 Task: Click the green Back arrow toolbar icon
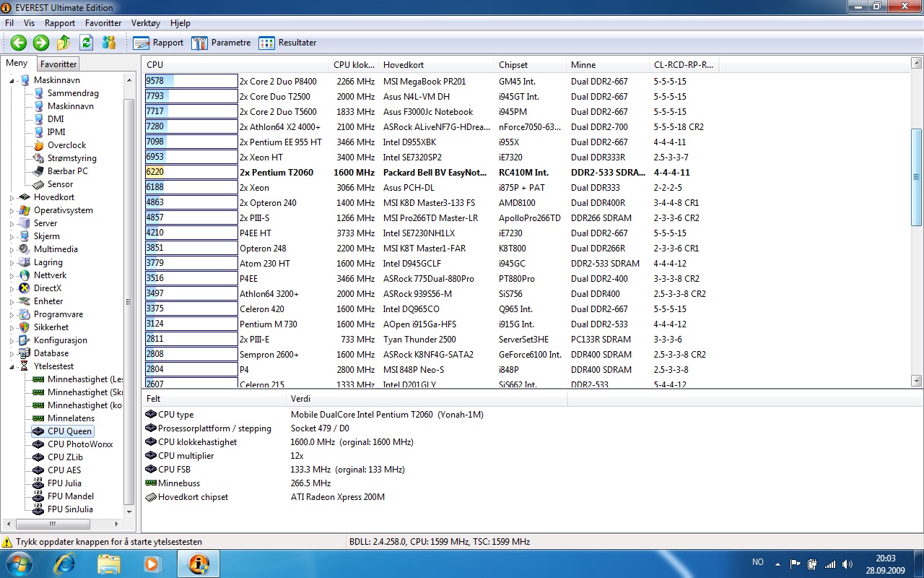pyautogui.click(x=18, y=43)
